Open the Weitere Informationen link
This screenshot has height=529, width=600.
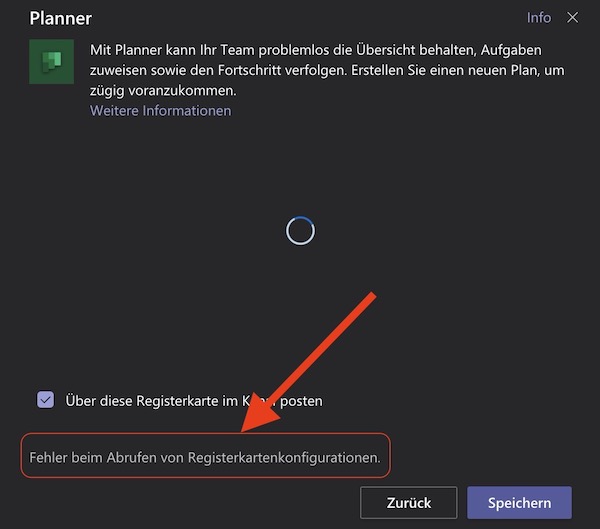[x=160, y=111]
